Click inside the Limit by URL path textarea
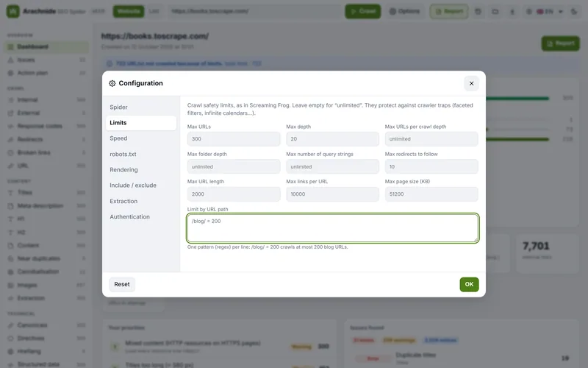The height and width of the screenshot is (368, 588). coord(333,228)
